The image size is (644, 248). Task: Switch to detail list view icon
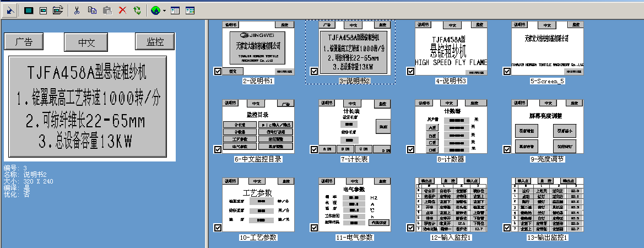pos(175,10)
